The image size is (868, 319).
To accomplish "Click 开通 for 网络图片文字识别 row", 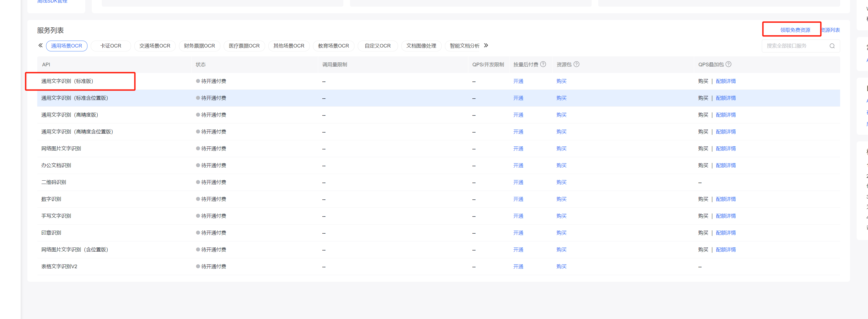I will click(x=518, y=149).
